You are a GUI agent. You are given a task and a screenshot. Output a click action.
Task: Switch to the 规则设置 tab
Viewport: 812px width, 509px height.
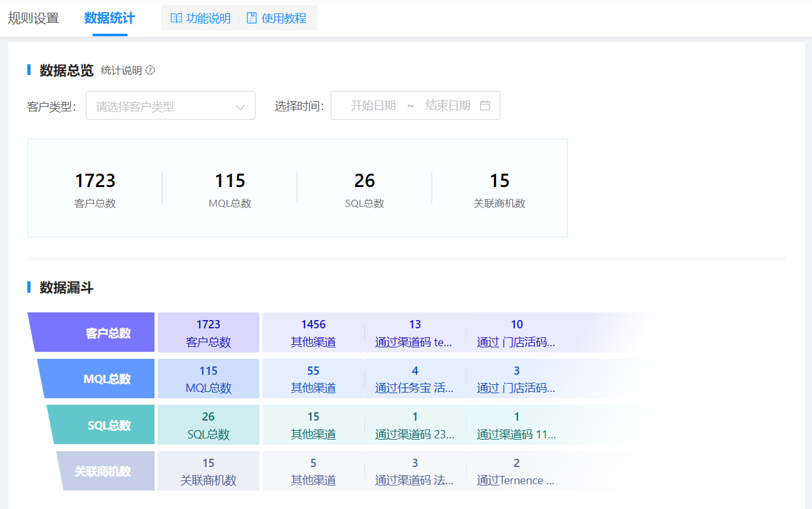(x=33, y=18)
